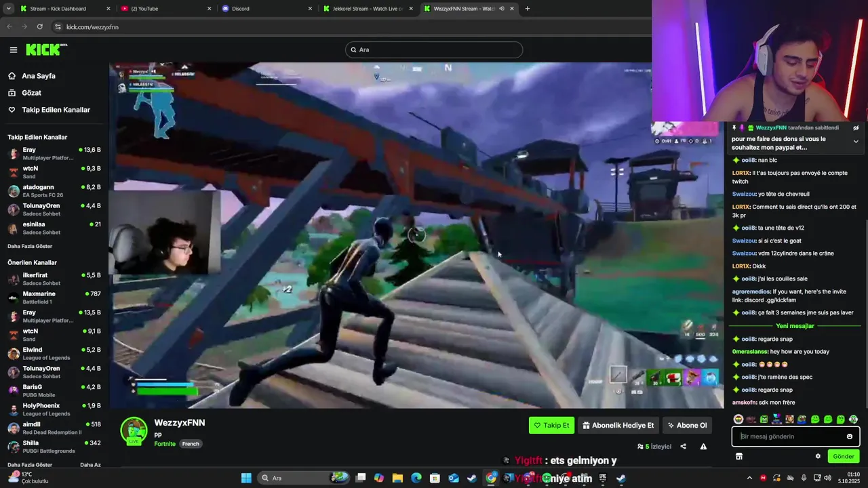This screenshot has height=488, width=868.
Task: Open Outlook from taskbar
Action: (454, 478)
